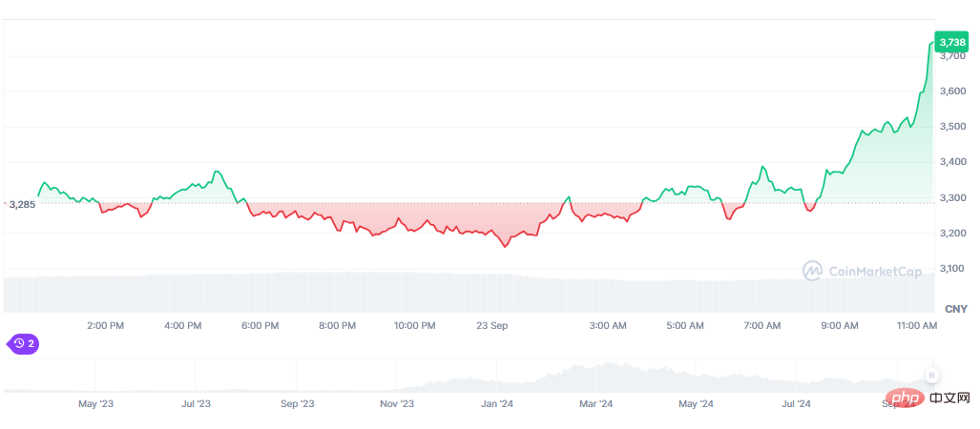
Task: Select Mar '24 on the range timeline
Action: 595,404
